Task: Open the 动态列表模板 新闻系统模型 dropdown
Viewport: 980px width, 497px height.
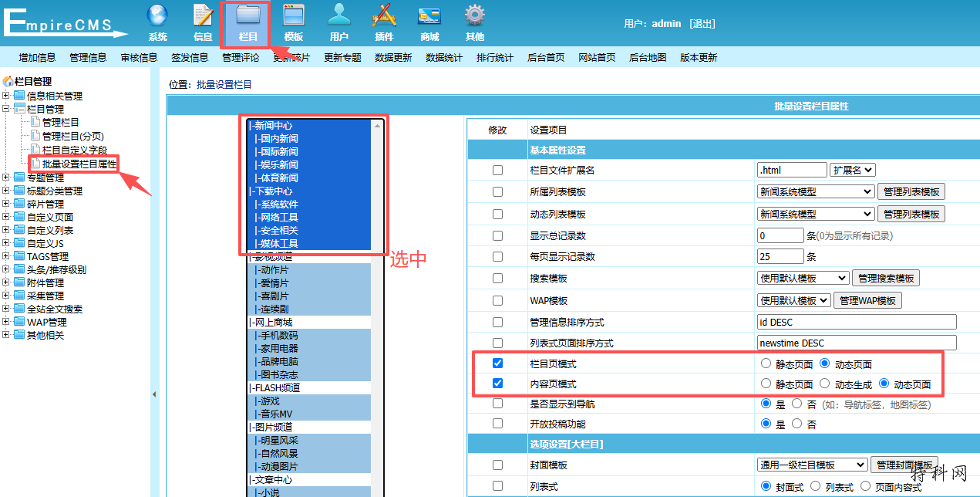Action: (816, 214)
